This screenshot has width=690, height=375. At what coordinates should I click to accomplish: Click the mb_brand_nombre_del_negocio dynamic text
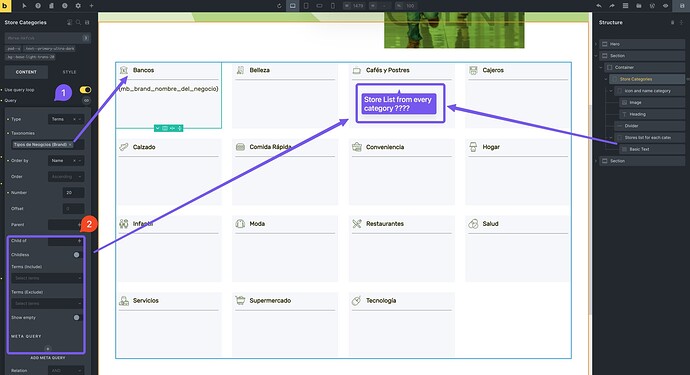coord(169,89)
